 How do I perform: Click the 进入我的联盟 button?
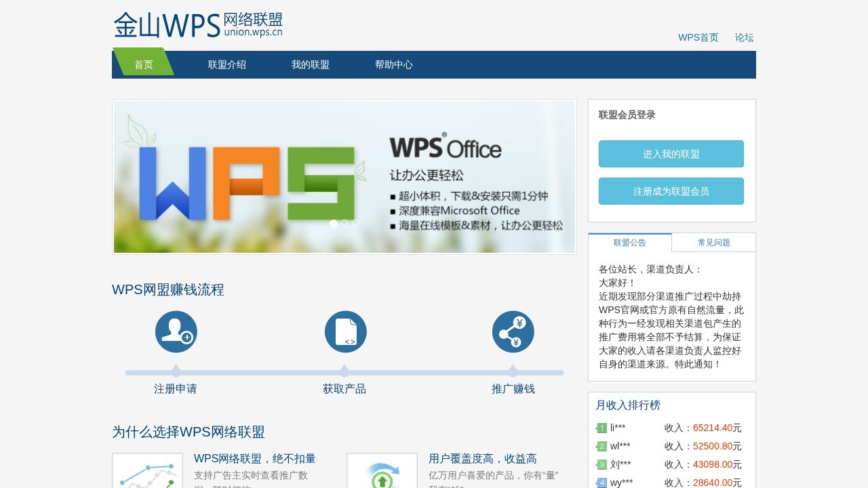[x=671, y=154]
